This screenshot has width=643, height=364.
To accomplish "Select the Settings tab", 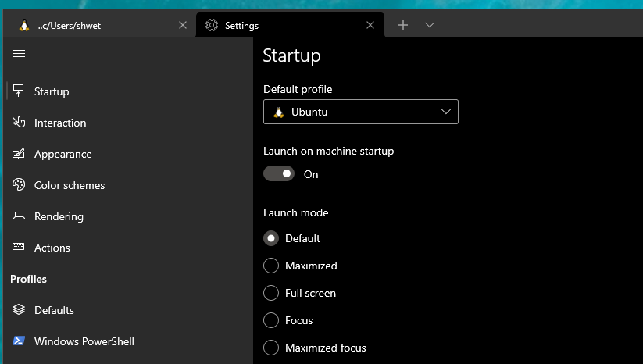I will tap(281, 25).
